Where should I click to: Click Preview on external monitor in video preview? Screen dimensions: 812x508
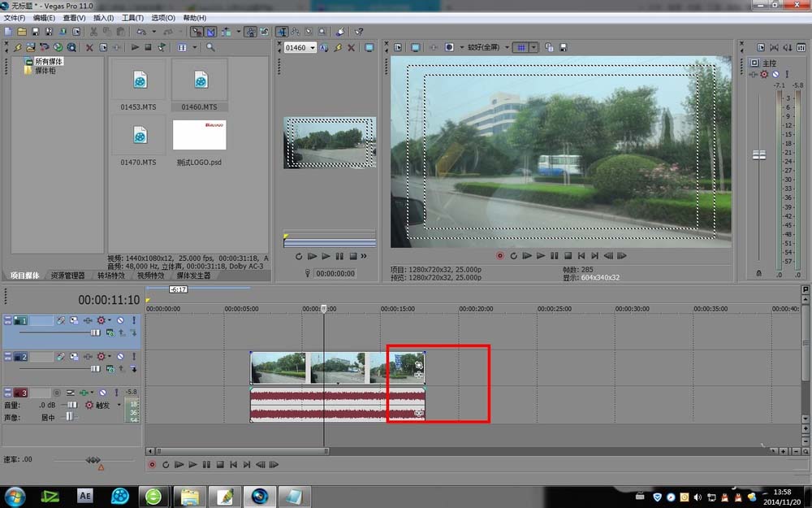(x=415, y=47)
